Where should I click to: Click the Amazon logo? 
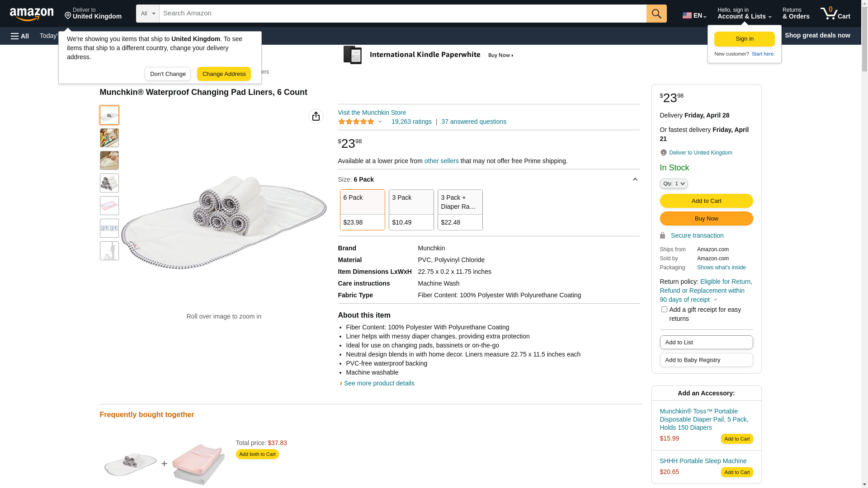[x=32, y=14]
